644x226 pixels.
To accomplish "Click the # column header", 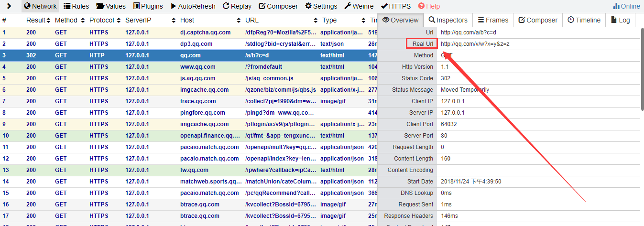I will 4,20.
